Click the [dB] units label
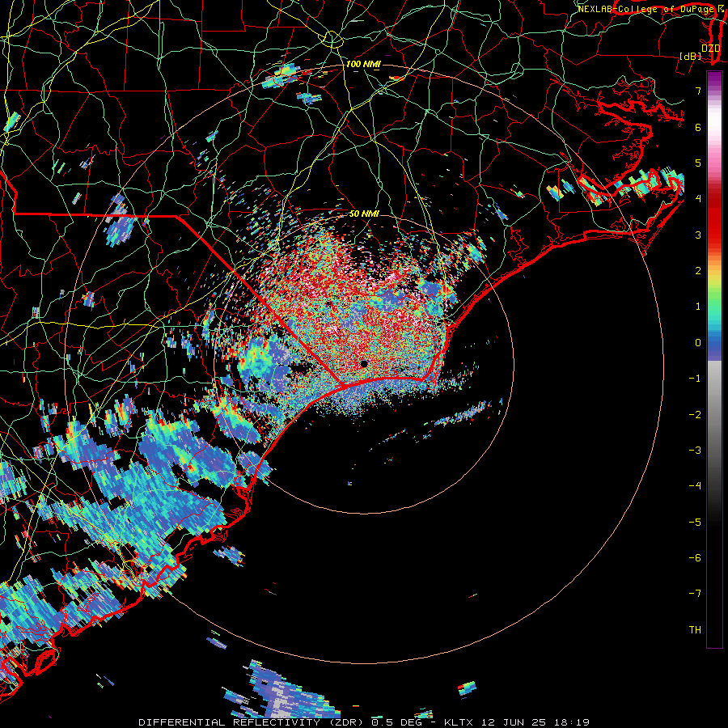The image size is (728, 728). pos(690,56)
